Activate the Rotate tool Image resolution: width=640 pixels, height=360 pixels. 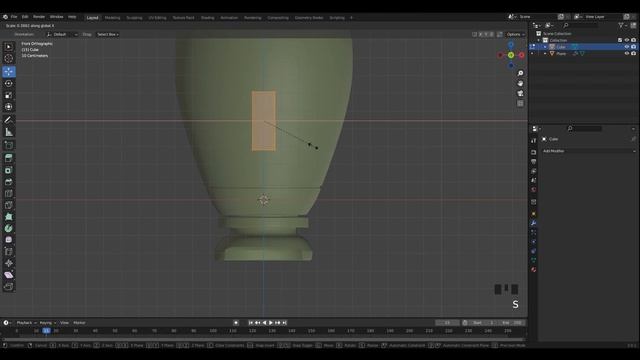pos(9,83)
